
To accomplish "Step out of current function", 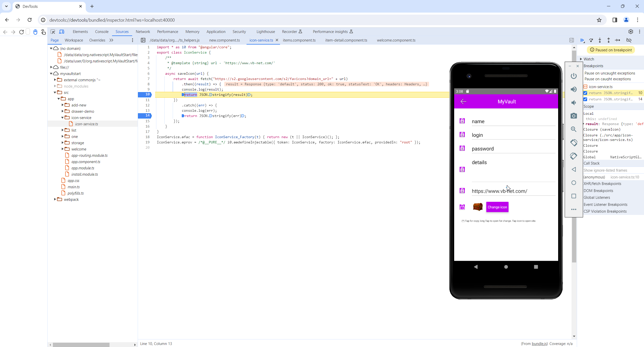I will [609, 40].
